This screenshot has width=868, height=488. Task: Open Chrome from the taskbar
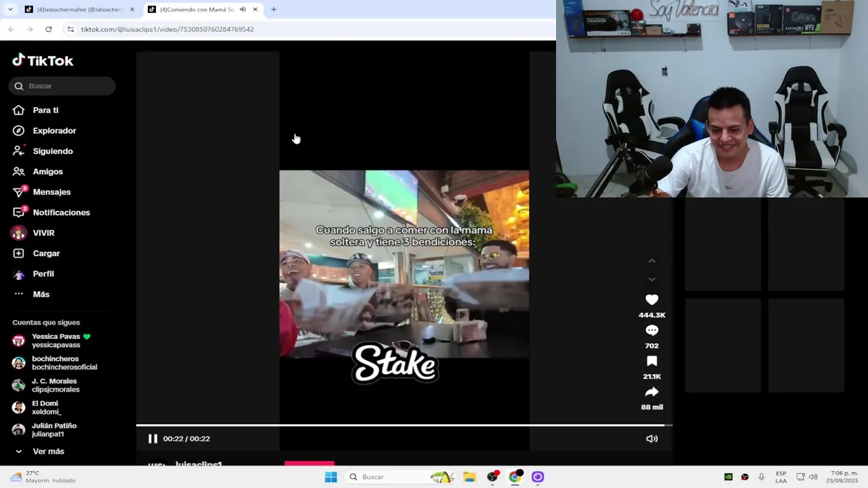coord(515,477)
